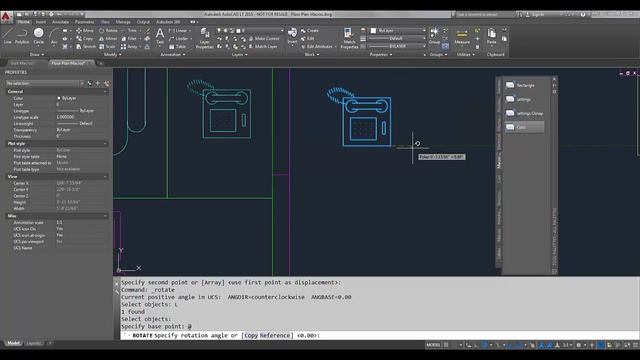Image resolution: width=640 pixels, height=360 pixels.
Task: Click the Linear dimension tool
Action: [x=178, y=31]
